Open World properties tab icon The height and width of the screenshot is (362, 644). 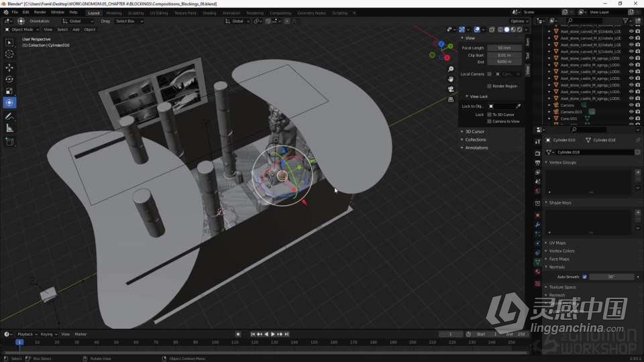tap(537, 191)
